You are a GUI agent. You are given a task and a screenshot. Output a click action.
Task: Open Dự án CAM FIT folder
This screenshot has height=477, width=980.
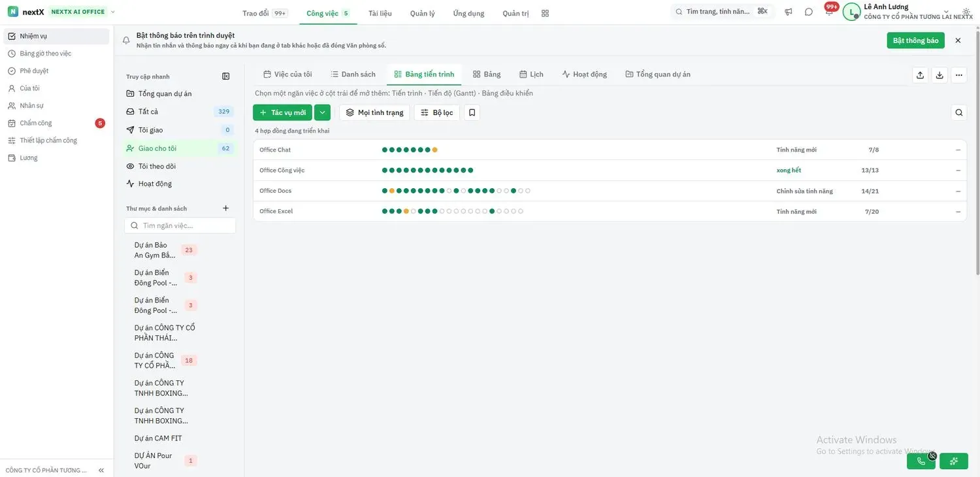point(159,438)
